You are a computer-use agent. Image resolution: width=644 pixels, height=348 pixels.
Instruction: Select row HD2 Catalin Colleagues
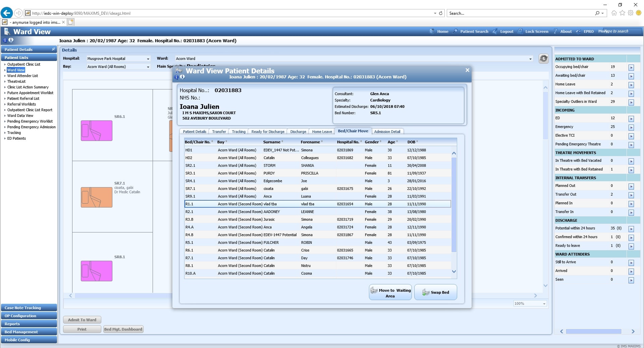317,158
